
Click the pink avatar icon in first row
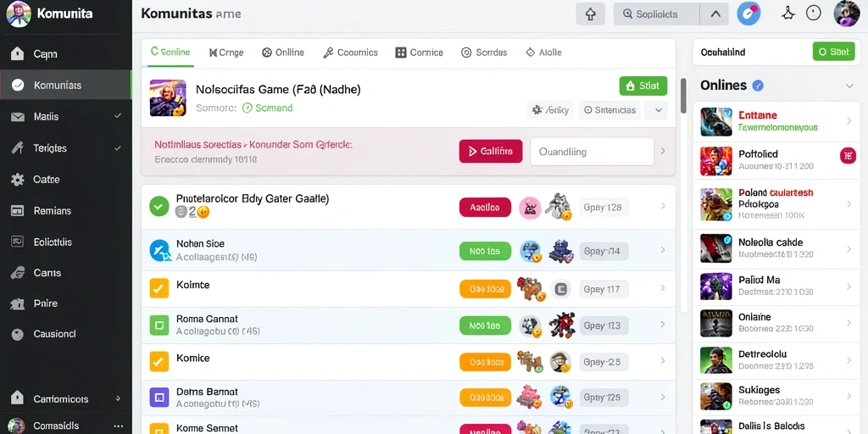tap(530, 208)
